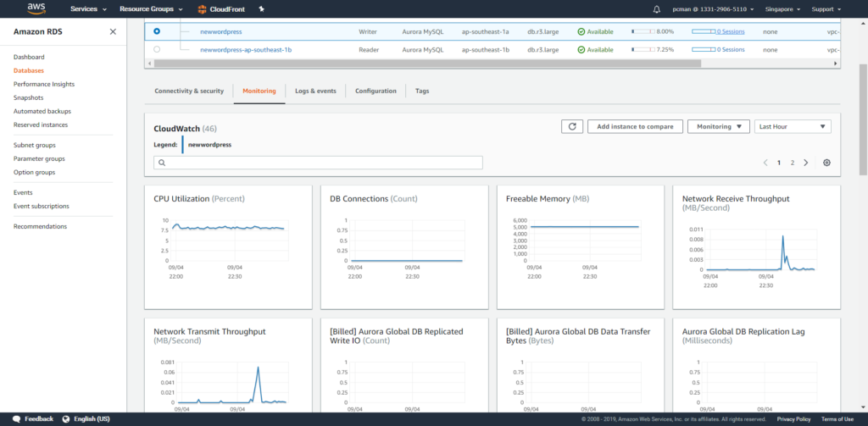Click the pin shortcuts icon
The image size is (868, 426).
261,8
